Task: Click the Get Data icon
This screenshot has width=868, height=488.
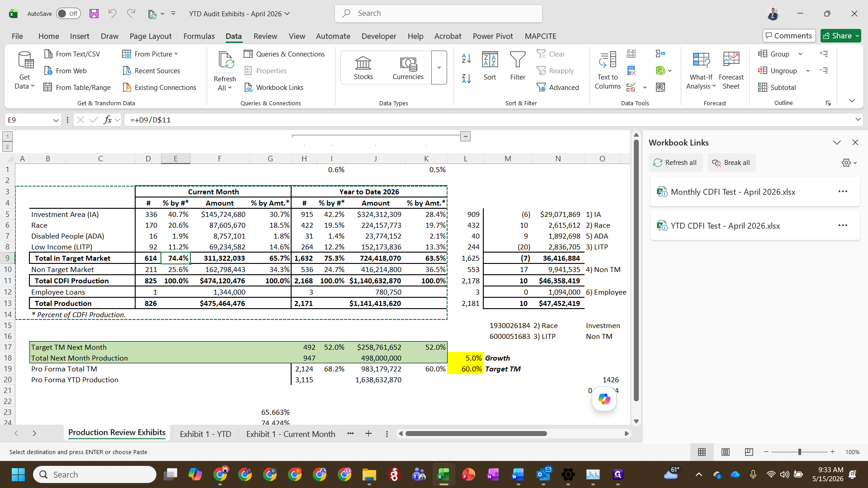Action: pyautogui.click(x=25, y=60)
